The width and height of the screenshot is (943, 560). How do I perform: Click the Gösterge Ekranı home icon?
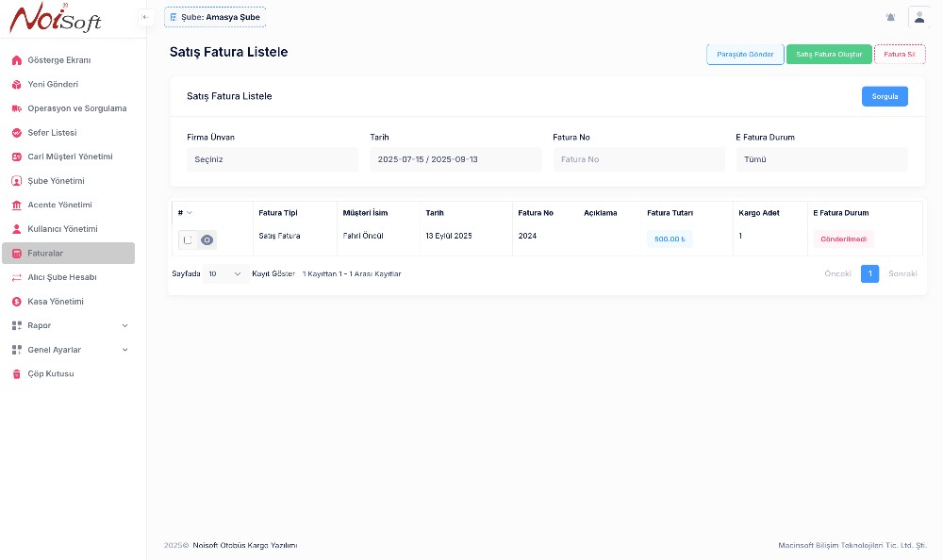pyautogui.click(x=17, y=60)
